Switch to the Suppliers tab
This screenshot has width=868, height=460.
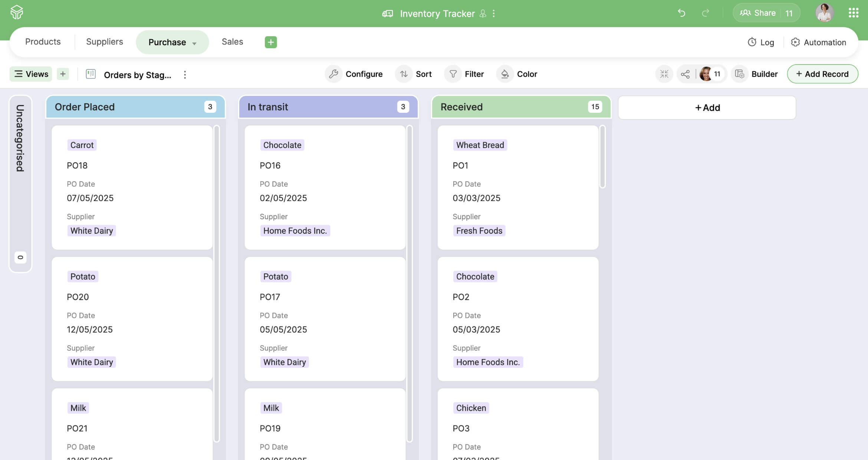[105, 42]
